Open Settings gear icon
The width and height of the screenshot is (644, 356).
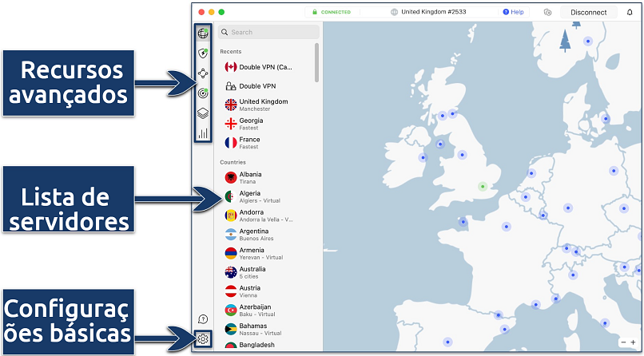[203, 339]
